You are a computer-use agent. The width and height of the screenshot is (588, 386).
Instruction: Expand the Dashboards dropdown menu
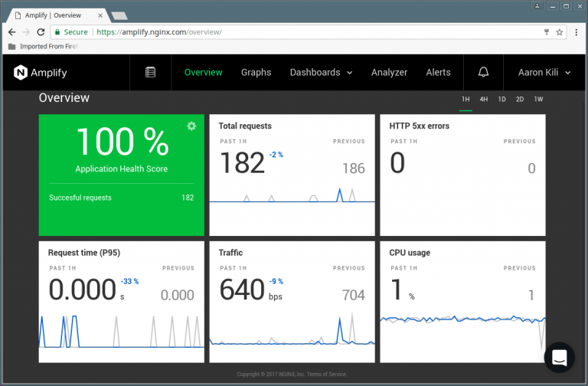pyautogui.click(x=321, y=72)
